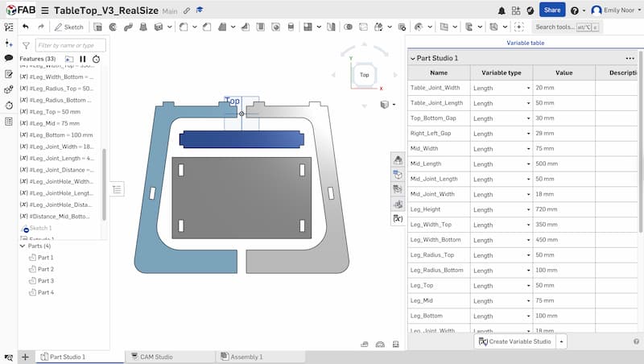Open Emily Noor account menu

[615, 10]
